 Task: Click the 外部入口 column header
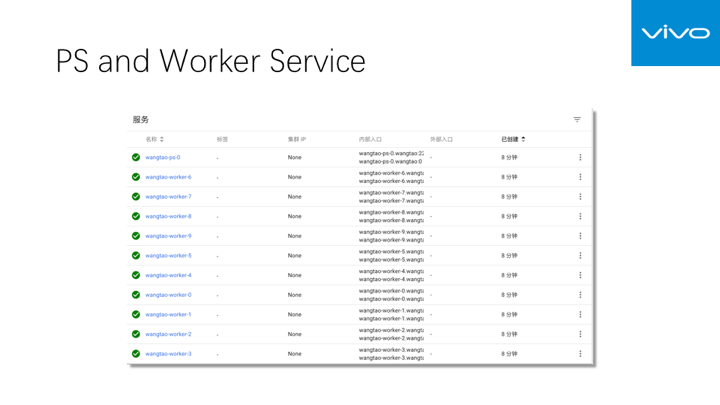click(441, 139)
